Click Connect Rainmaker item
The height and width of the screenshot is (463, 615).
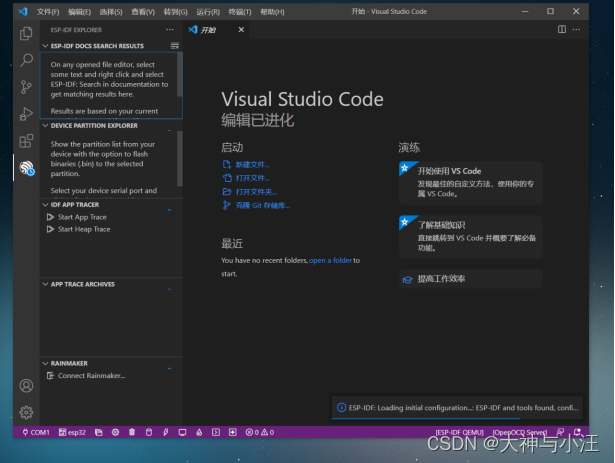pos(91,376)
